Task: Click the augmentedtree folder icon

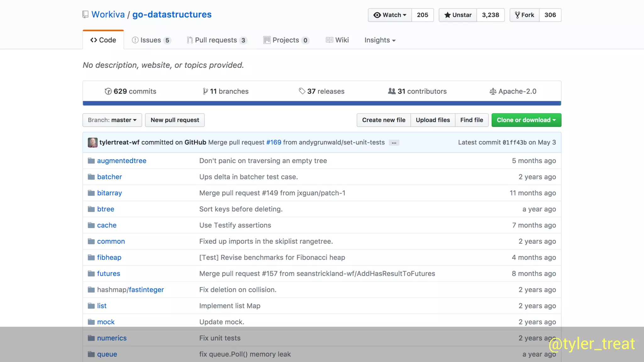Action: click(91, 161)
